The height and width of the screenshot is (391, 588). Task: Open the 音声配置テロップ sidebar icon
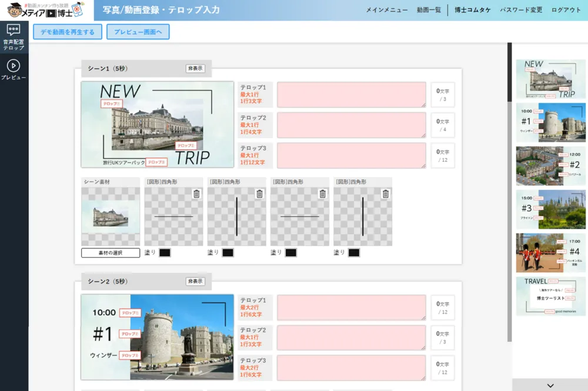point(14,37)
